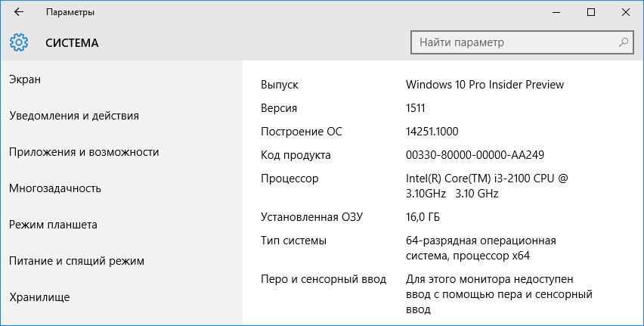Select Питание и спящий режим

tap(76, 261)
